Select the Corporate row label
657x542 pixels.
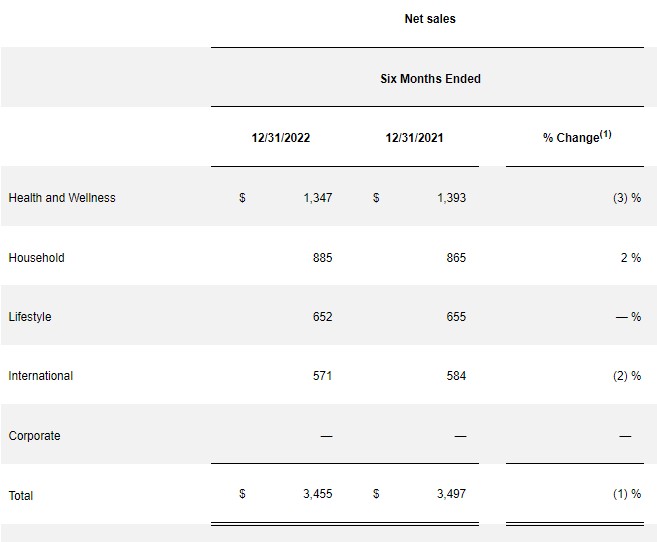coord(34,436)
